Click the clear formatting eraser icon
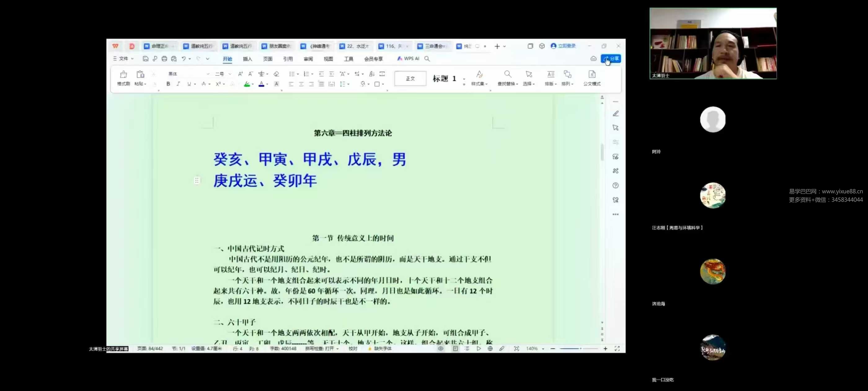Screen dimensions: 868x391 [276, 74]
